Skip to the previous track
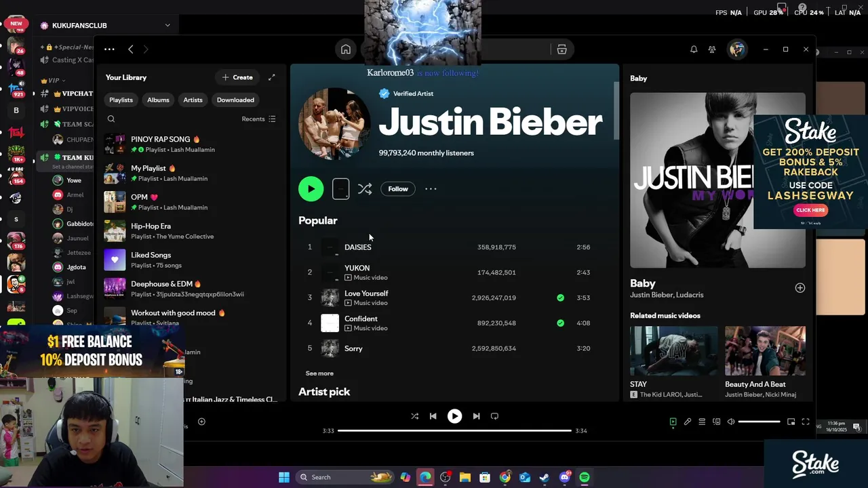 point(433,416)
